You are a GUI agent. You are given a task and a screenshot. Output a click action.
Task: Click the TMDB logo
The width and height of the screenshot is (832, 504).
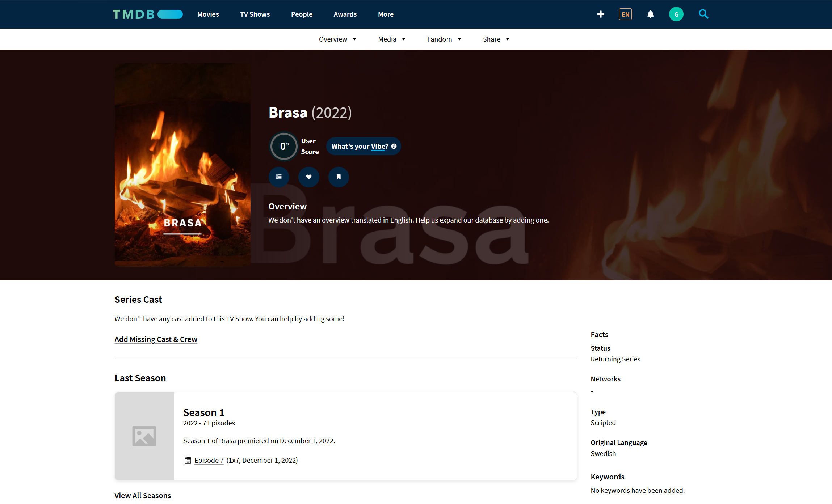click(147, 14)
